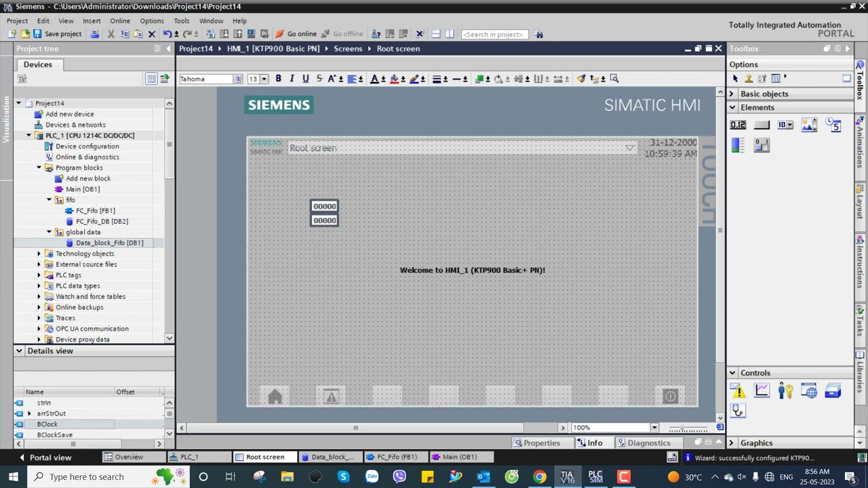Screen dimensions: 868x488
Task: Select the I/O field element in Toolbox
Action: [x=738, y=125]
